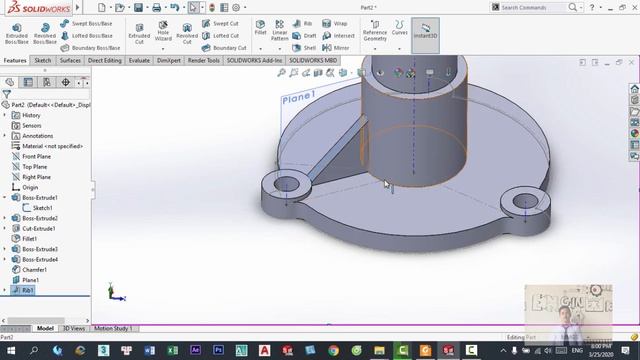Choose Swept Boss/Base
The width and height of the screenshot is (640, 360).
(86, 24)
